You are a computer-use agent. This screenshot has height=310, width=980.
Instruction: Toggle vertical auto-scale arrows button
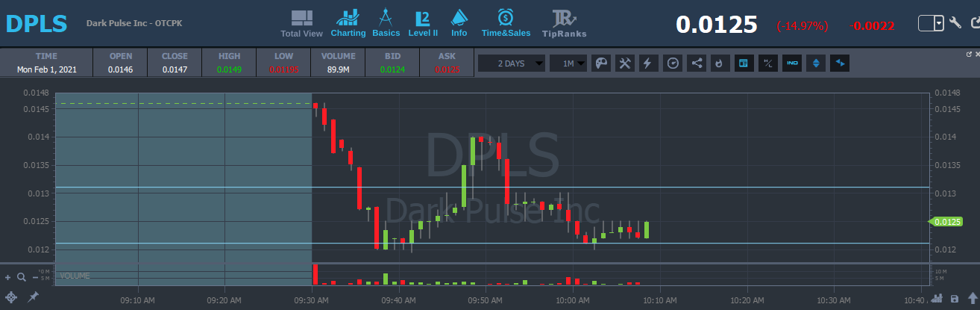[817, 63]
